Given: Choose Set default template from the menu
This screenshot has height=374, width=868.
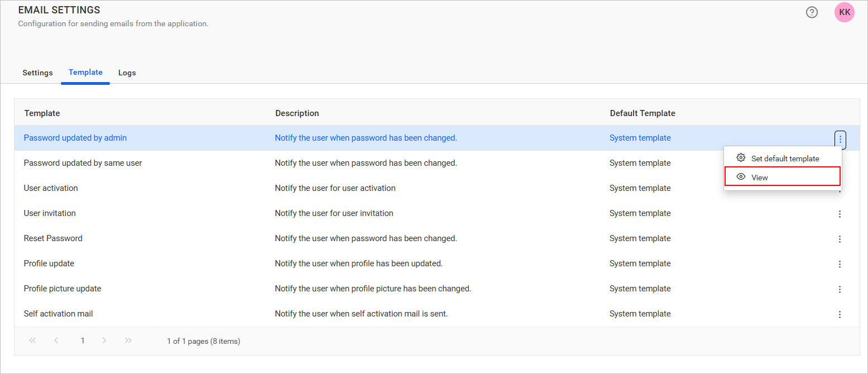Looking at the screenshot, I should 784,159.
